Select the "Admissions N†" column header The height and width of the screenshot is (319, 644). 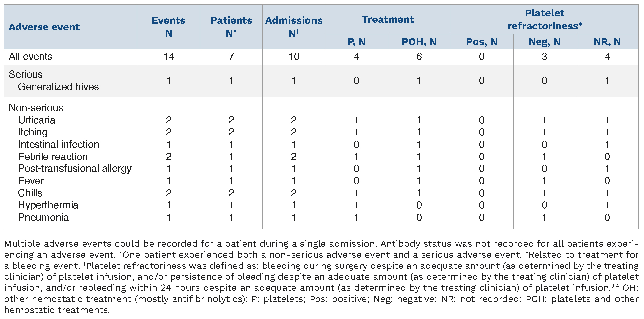(x=294, y=27)
